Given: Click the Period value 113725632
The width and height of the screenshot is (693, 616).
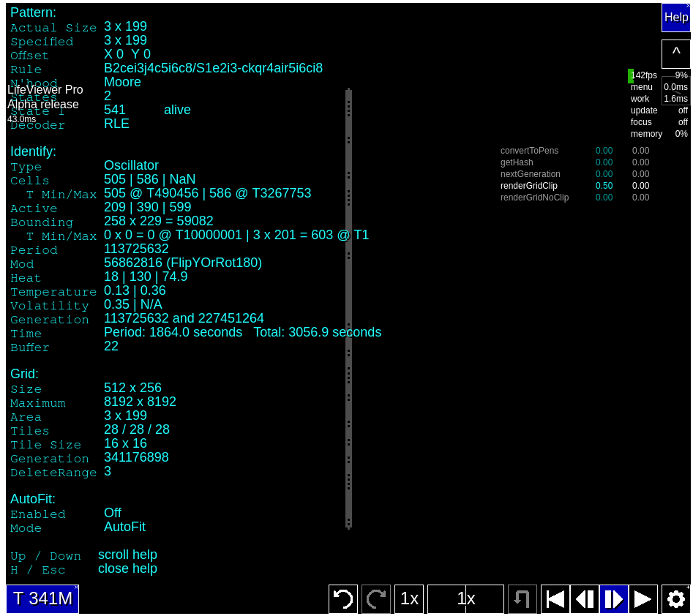Looking at the screenshot, I should pyautogui.click(x=136, y=249).
